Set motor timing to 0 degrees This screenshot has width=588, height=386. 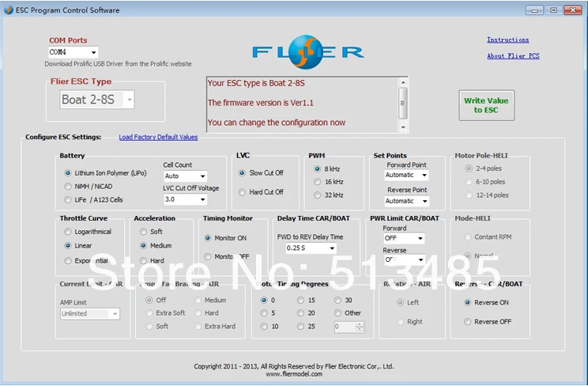[268, 300]
